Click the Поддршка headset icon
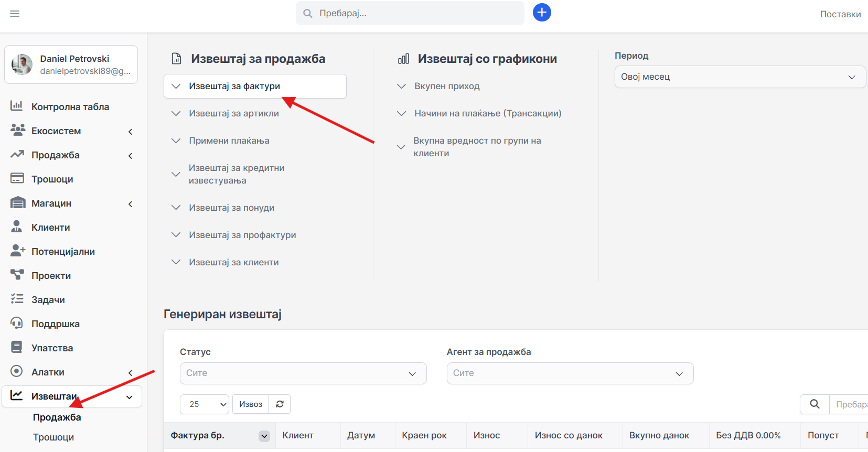This screenshot has height=452, width=868. pyautogui.click(x=17, y=324)
